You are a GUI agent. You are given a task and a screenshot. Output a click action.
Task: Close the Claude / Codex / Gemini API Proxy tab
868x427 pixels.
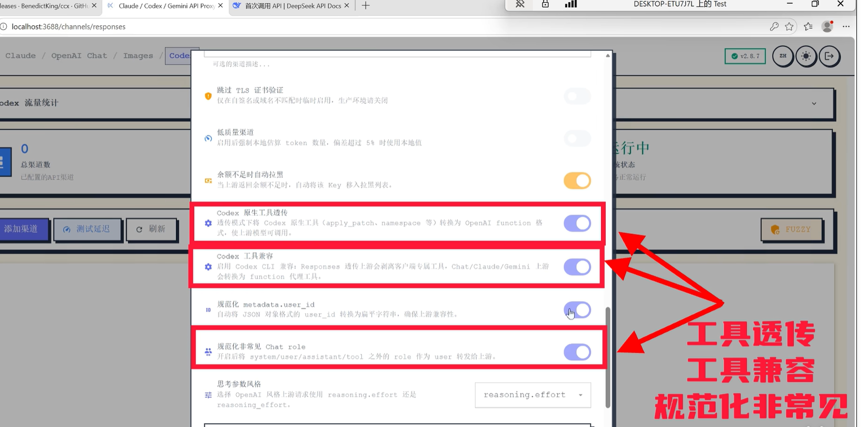click(220, 6)
